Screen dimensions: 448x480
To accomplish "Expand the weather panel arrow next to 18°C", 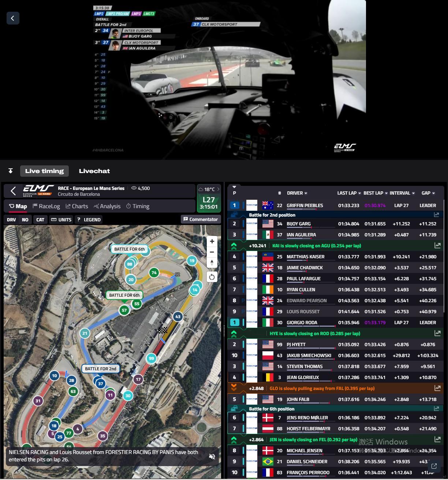I will point(218,189).
